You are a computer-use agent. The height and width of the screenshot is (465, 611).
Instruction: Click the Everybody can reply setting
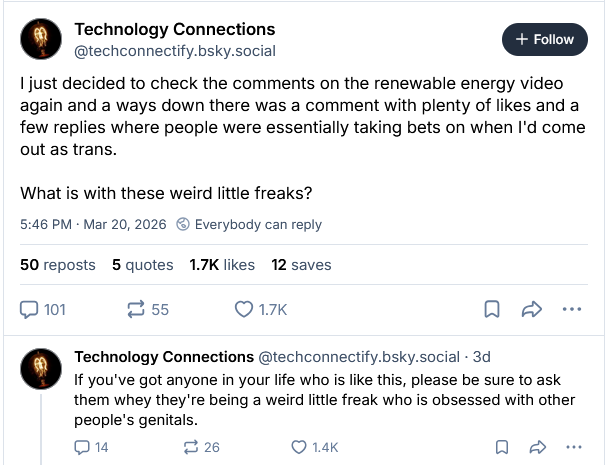pyautogui.click(x=249, y=224)
